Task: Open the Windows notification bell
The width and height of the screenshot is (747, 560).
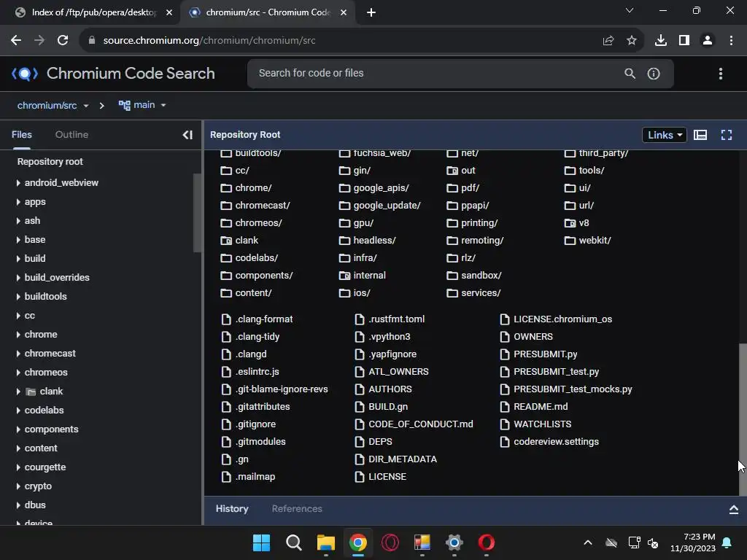Action: tap(727, 542)
